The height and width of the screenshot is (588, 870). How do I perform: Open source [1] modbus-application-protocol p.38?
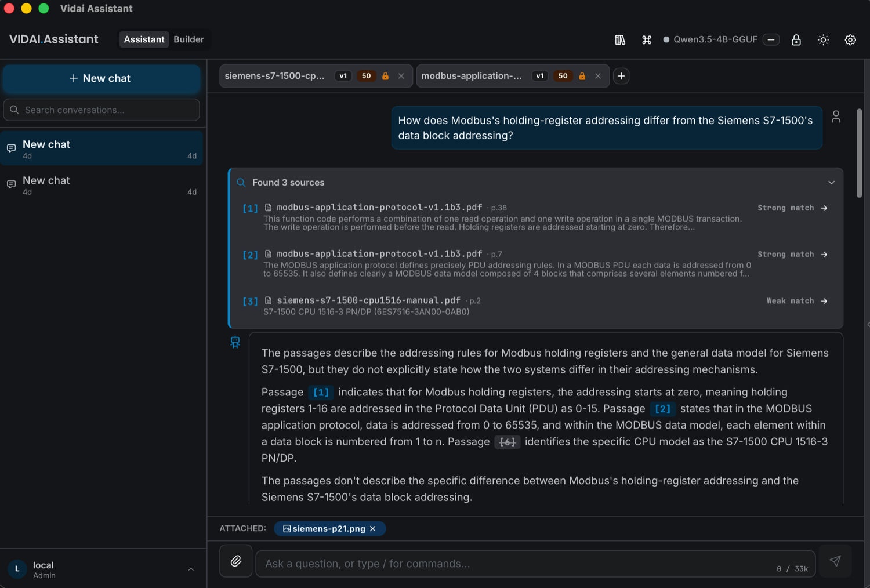535,217
